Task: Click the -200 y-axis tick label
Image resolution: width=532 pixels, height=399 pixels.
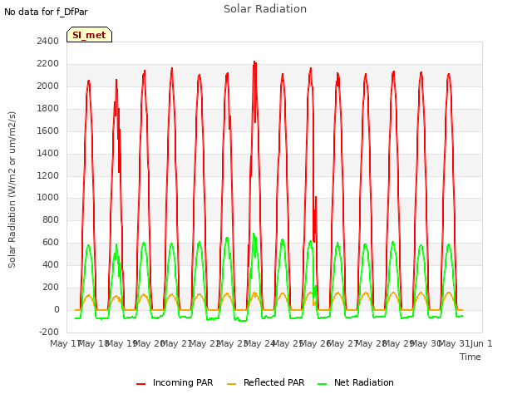Action: (x=49, y=332)
